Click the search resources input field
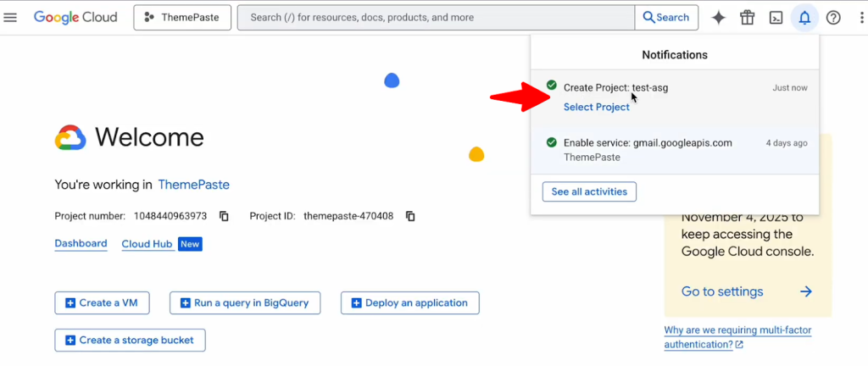868x366 pixels. click(x=436, y=18)
